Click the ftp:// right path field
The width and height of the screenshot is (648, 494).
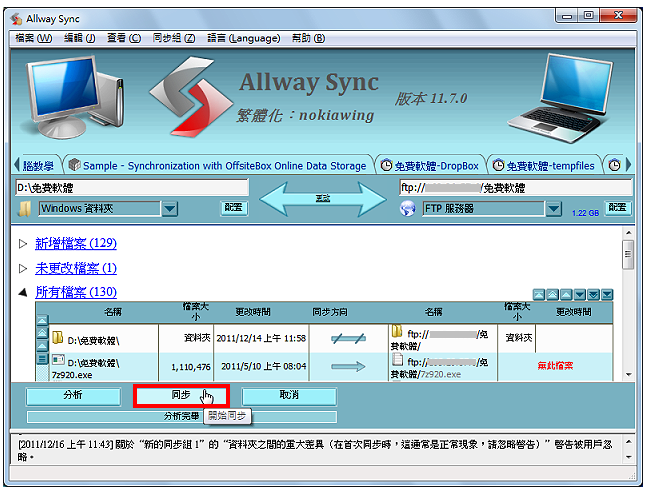tap(516, 188)
